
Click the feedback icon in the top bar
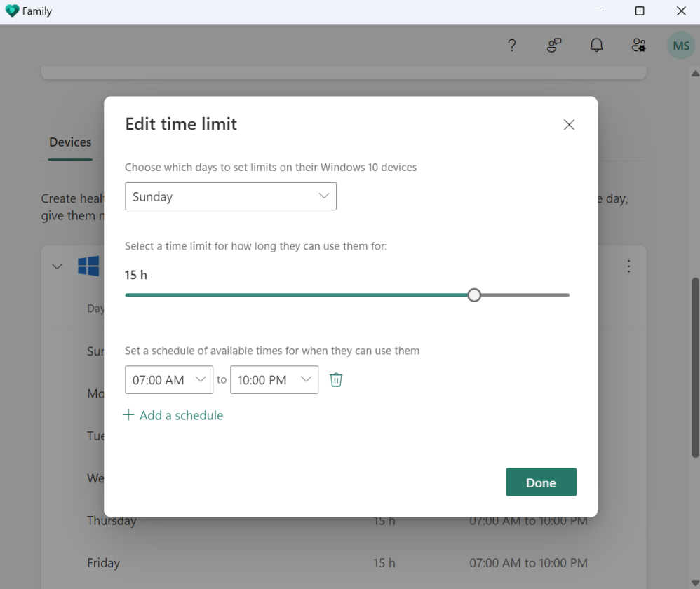[x=554, y=45]
